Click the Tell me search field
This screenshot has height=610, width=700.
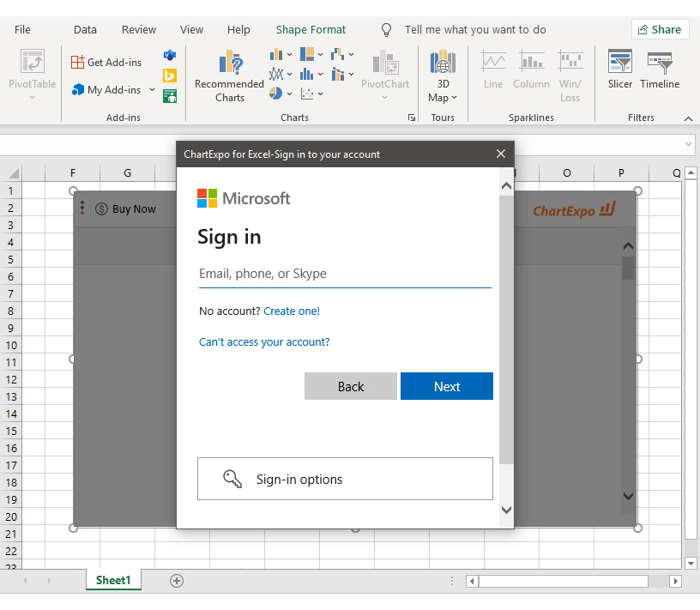click(x=475, y=29)
